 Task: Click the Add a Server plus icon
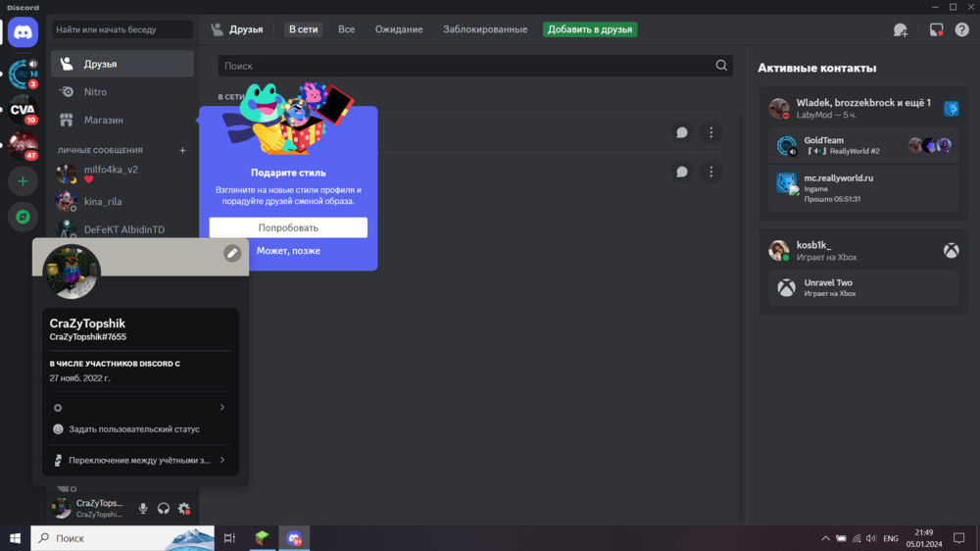[x=24, y=181]
